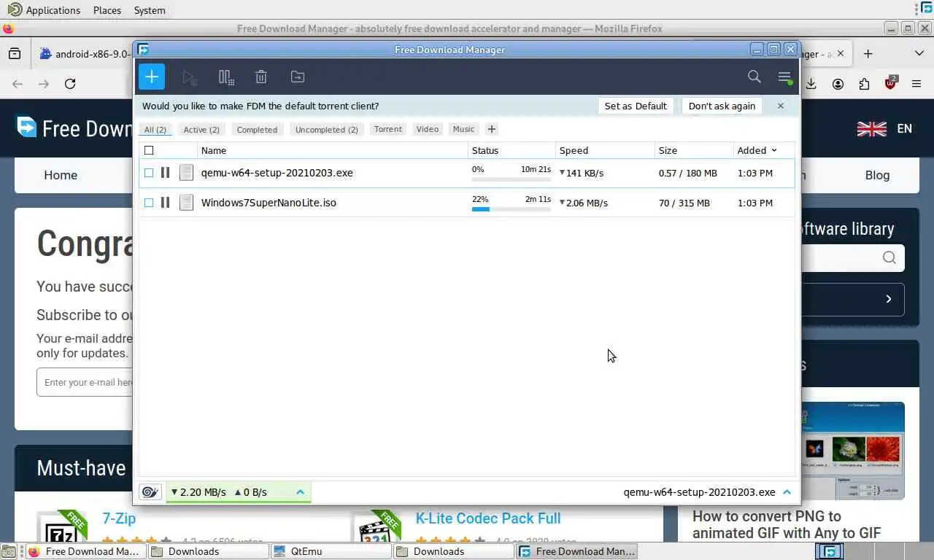The image size is (934, 560).
Task: Sort downloads by Size column
Action: pos(668,150)
